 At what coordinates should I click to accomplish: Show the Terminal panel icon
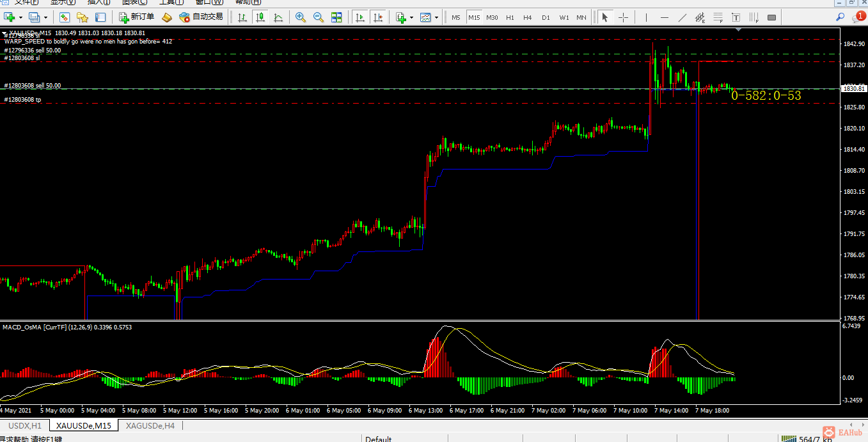(x=100, y=17)
